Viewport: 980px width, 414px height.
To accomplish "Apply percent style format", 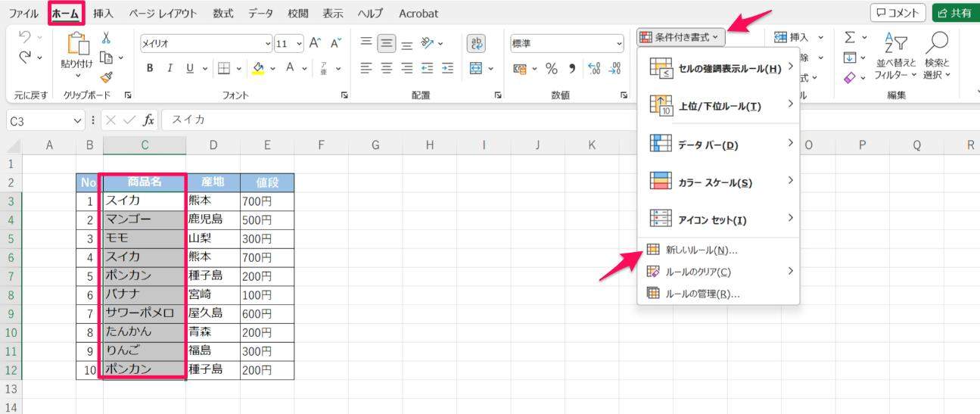I will point(552,69).
